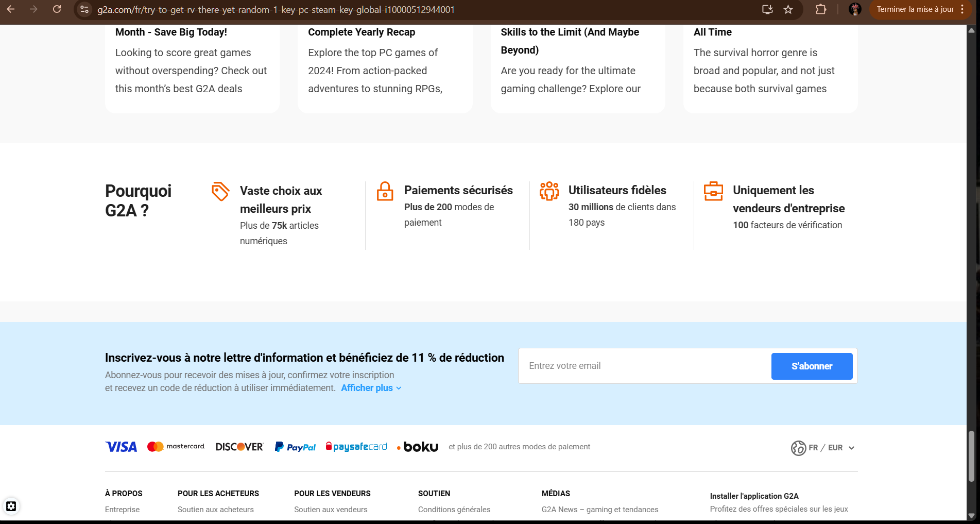This screenshot has width=980, height=524.
Task: Click the site information icon in address bar
Action: [x=85, y=9]
